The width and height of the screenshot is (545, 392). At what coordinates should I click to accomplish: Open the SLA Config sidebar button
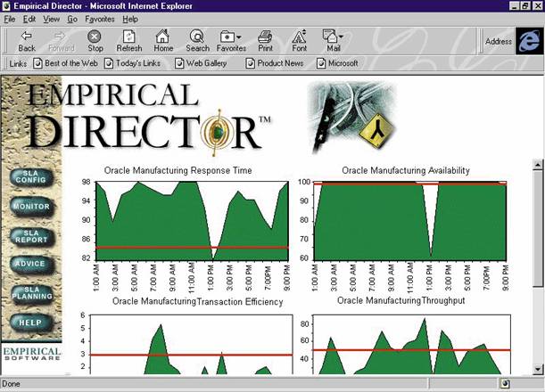(31, 177)
